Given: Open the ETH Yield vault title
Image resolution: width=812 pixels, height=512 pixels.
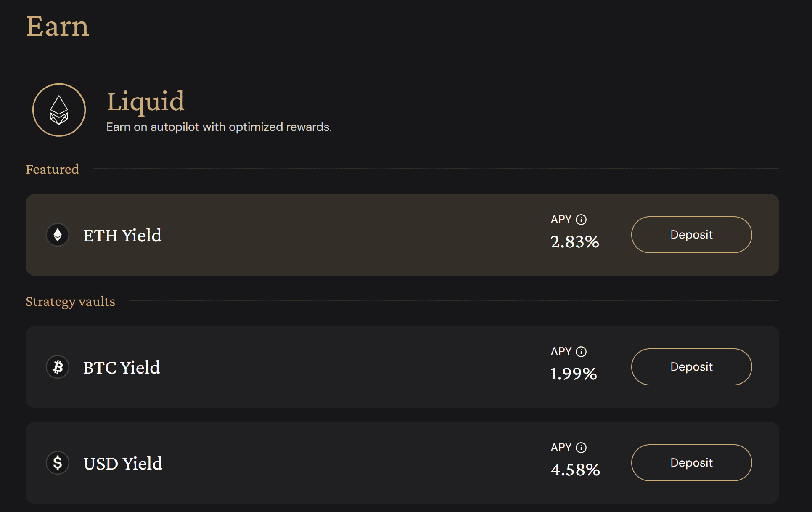Looking at the screenshot, I should click(122, 236).
